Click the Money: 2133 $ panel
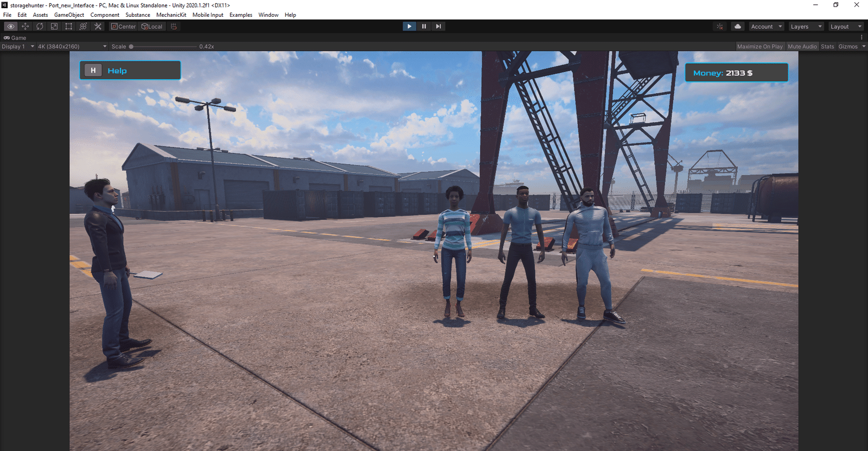Viewport: 868px width, 451px height. coord(736,73)
